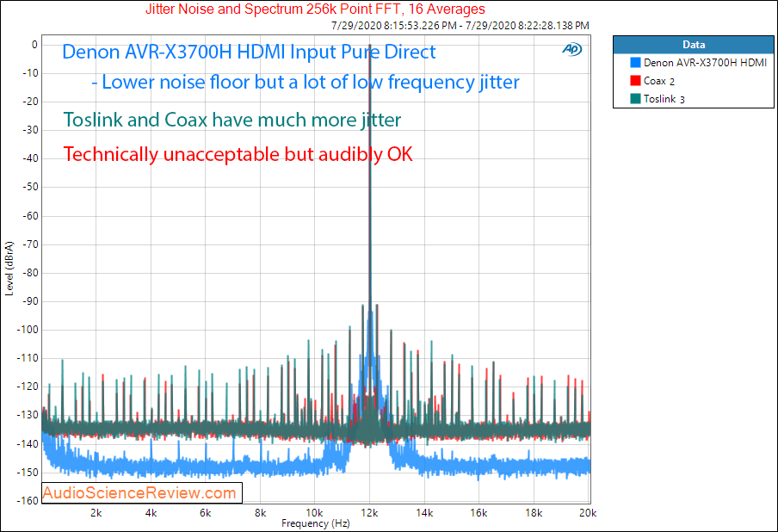
Task: Click the chart title Jitter Noise and Spectrum
Action: 315,9
